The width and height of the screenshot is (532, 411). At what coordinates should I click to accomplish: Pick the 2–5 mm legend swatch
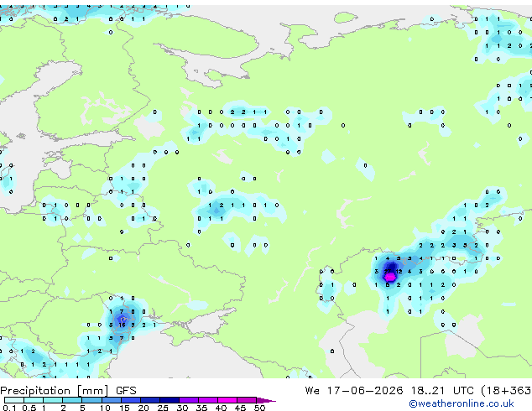72,400
